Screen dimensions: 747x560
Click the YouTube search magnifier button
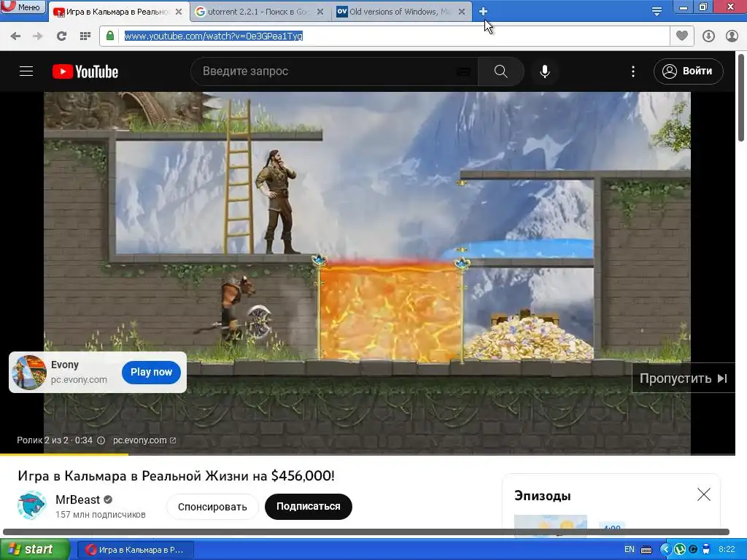(x=500, y=71)
